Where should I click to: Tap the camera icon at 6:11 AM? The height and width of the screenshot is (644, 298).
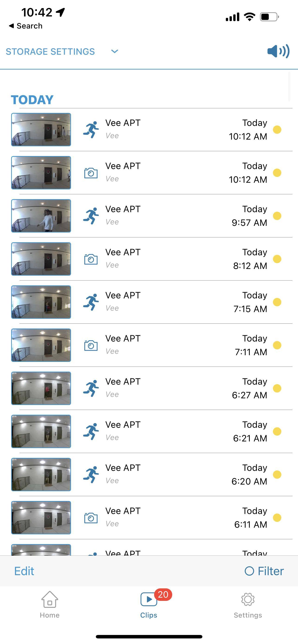tap(91, 518)
